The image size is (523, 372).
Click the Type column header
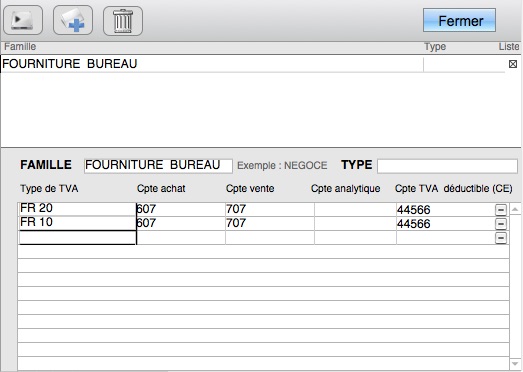click(435, 47)
